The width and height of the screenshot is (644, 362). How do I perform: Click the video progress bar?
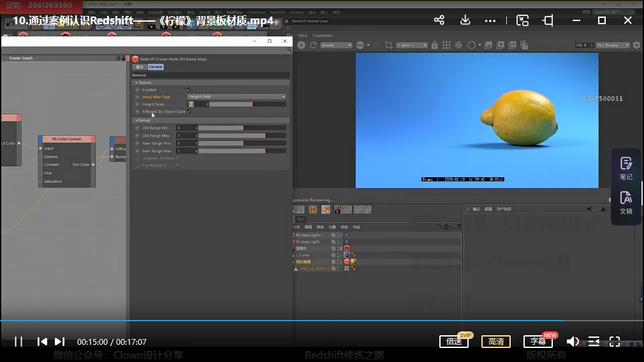tap(322, 320)
